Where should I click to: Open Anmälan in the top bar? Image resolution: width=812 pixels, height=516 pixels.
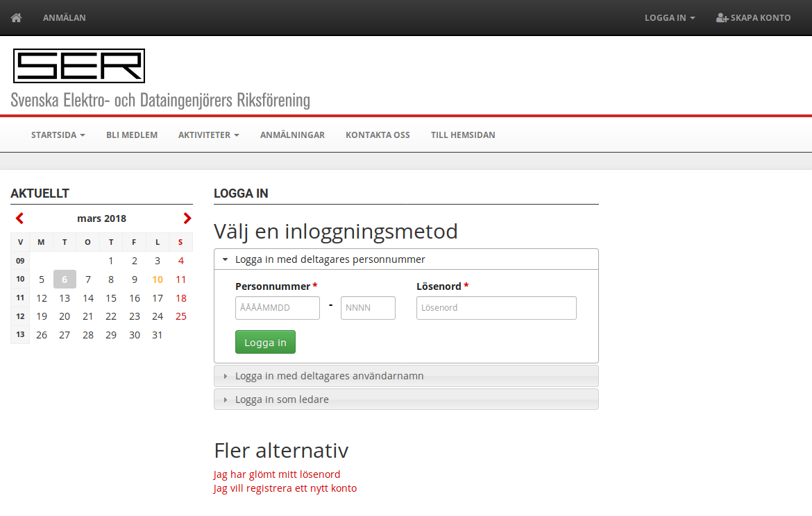[x=65, y=17]
